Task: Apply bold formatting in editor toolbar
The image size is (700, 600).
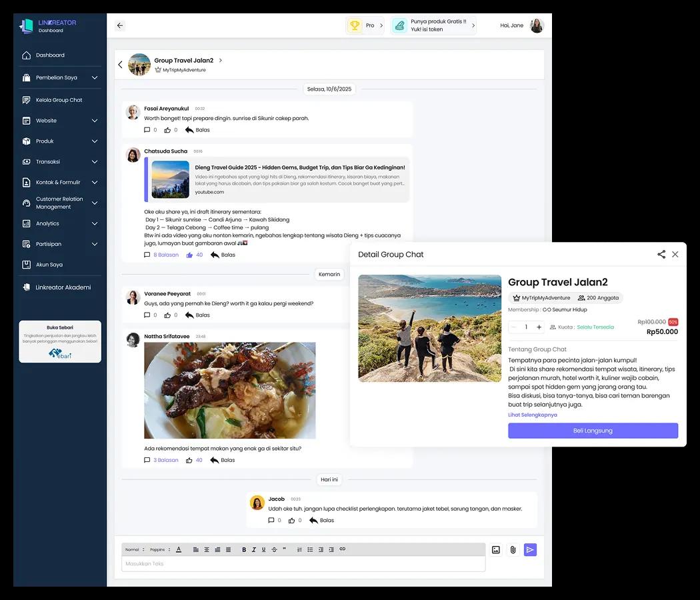Action: [x=244, y=549]
